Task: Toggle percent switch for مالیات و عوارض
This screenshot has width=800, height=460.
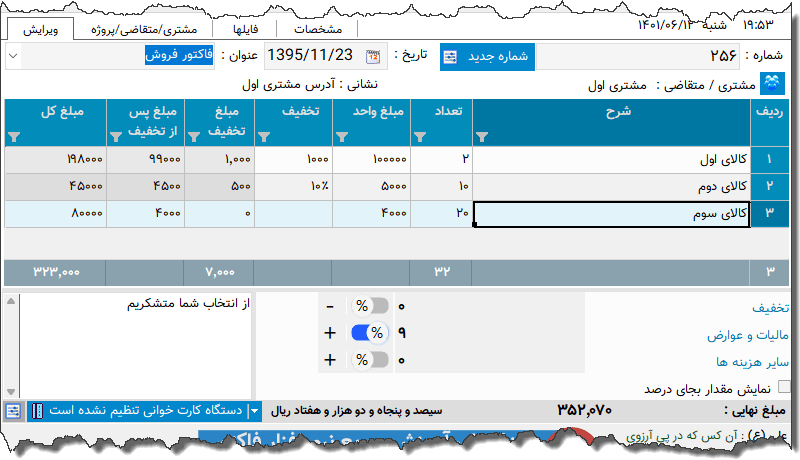Action: (x=370, y=333)
